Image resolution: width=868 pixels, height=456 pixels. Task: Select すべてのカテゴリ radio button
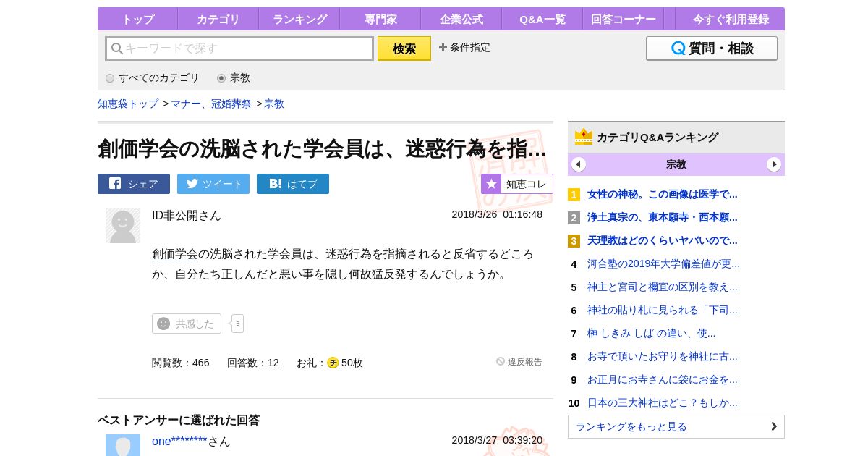110,78
